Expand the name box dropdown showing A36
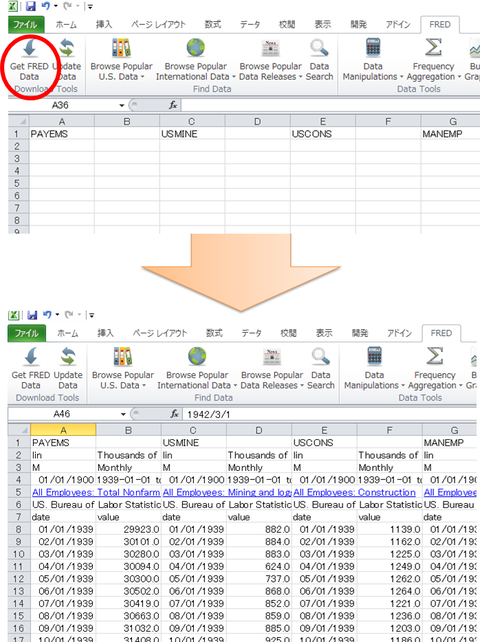The width and height of the screenshot is (480, 642). click(122, 106)
